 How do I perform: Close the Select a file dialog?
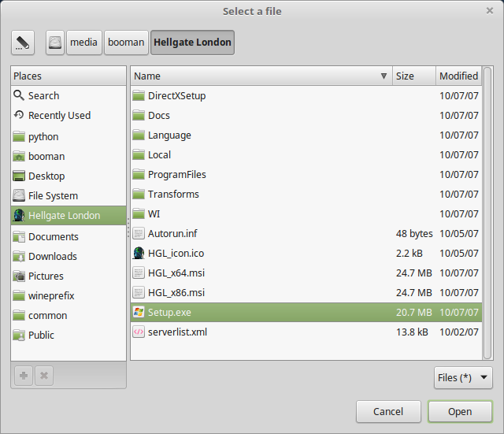click(x=490, y=11)
